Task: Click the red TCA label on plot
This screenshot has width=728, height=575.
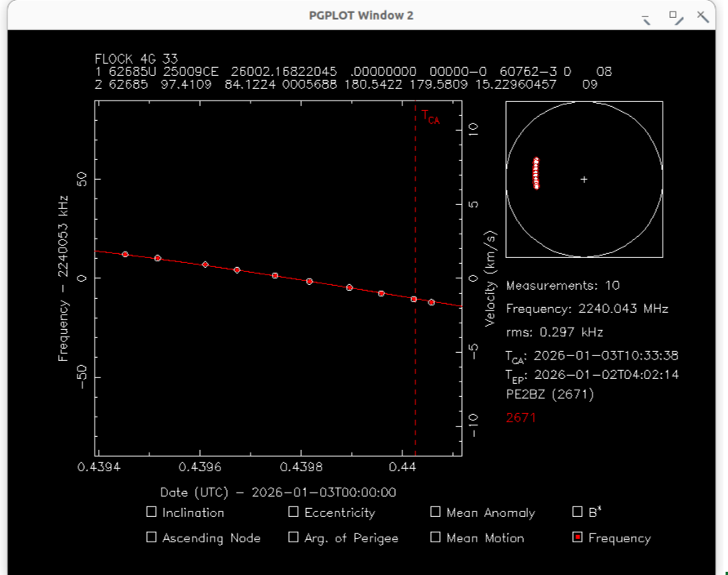Action: (x=430, y=119)
